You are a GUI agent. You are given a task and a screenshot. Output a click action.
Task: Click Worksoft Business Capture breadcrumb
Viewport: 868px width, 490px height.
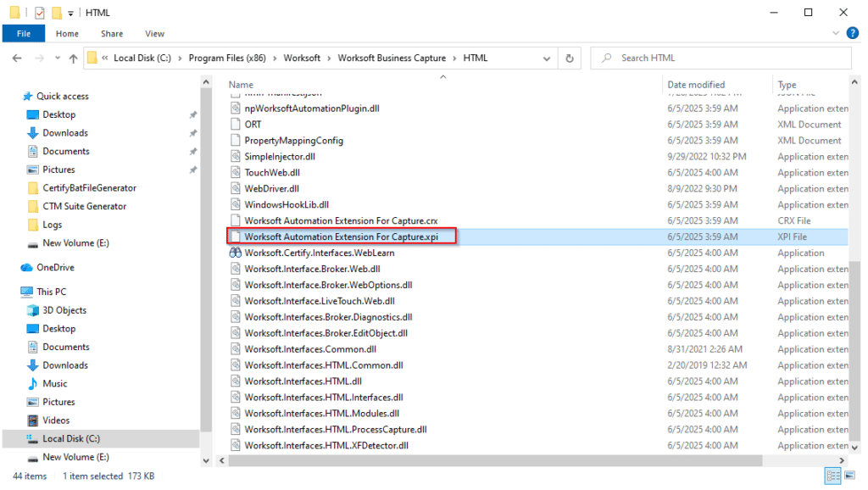(x=392, y=58)
